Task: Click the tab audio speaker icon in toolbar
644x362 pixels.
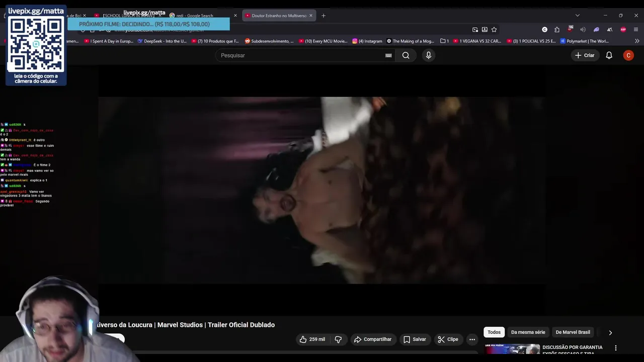Action: coord(583,30)
